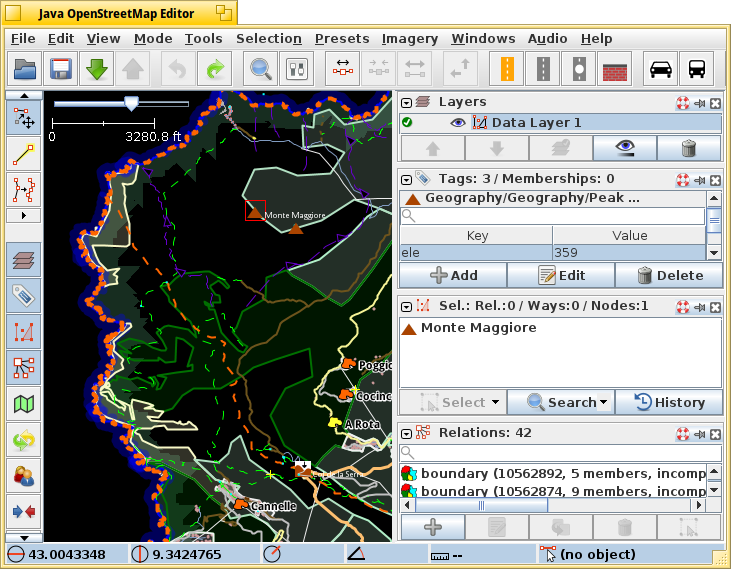The width and height of the screenshot is (731, 569).
Task: Activate the draw nodes tool
Action: [24, 154]
